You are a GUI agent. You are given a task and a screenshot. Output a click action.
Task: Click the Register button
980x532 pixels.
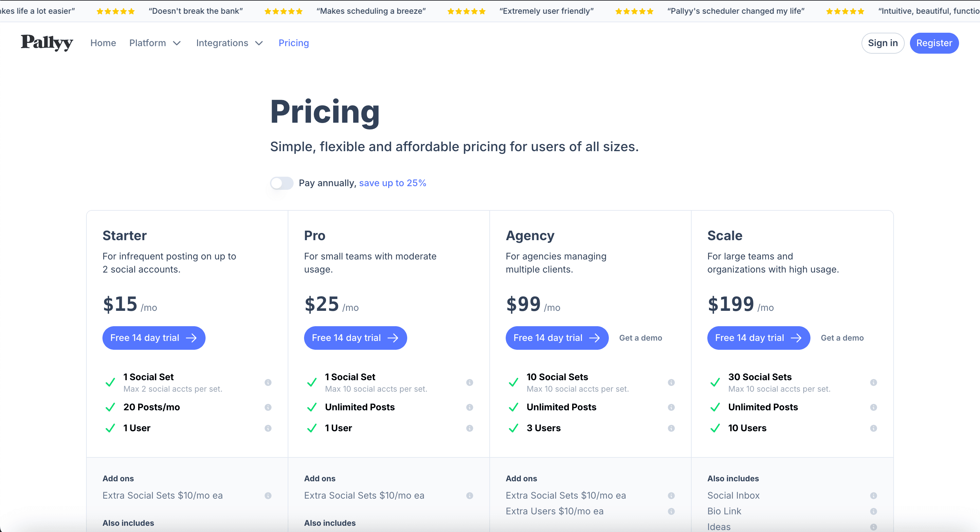click(x=934, y=43)
